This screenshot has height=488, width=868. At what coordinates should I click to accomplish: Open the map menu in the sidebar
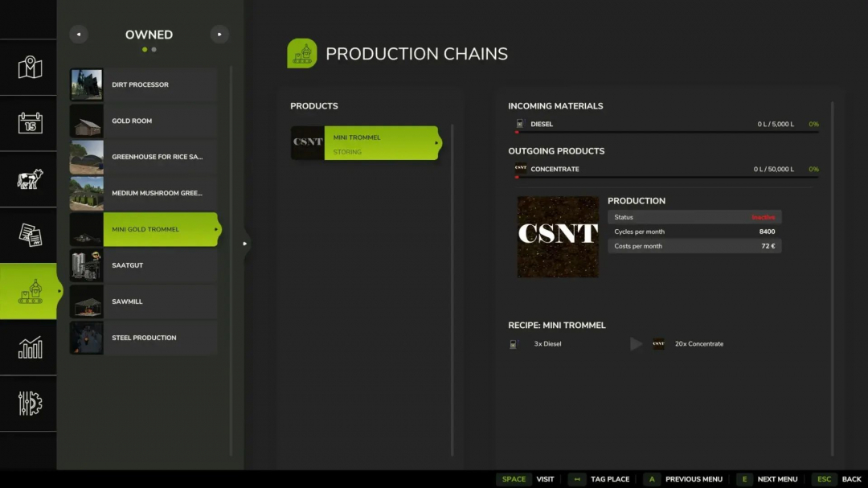[28, 68]
